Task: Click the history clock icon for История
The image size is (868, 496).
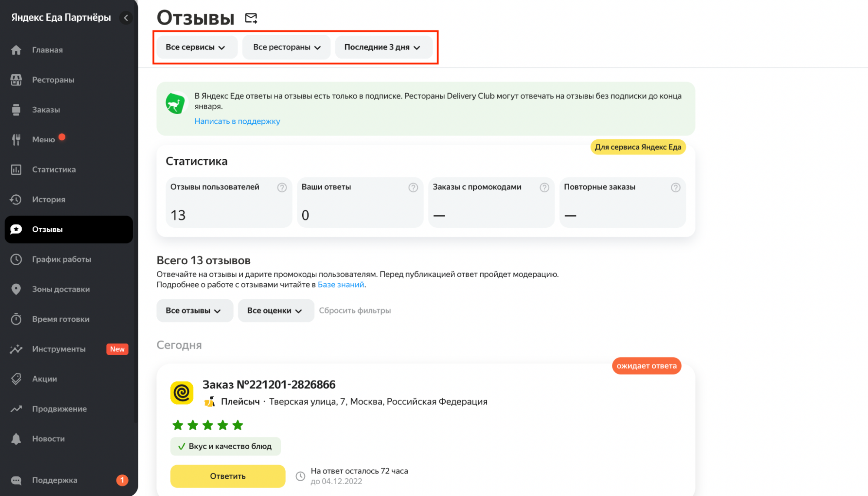Action: pos(16,200)
